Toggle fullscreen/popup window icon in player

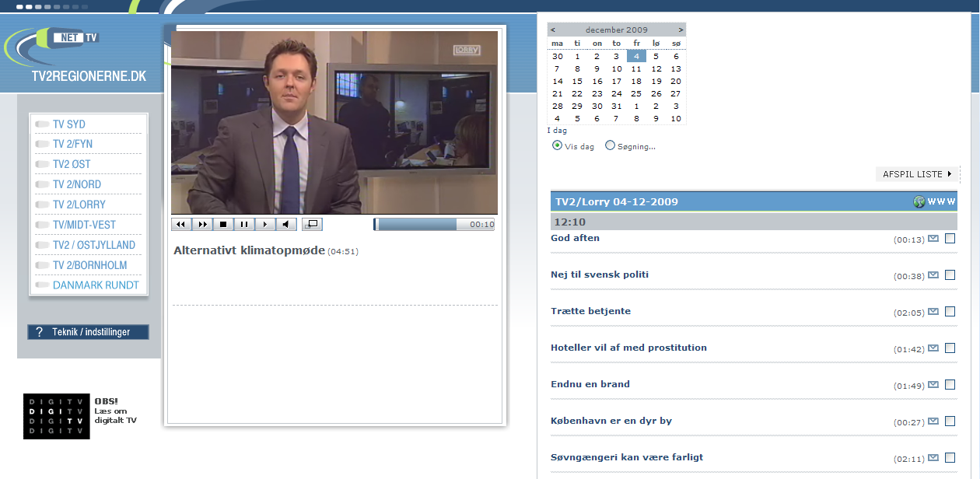click(312, 225)
